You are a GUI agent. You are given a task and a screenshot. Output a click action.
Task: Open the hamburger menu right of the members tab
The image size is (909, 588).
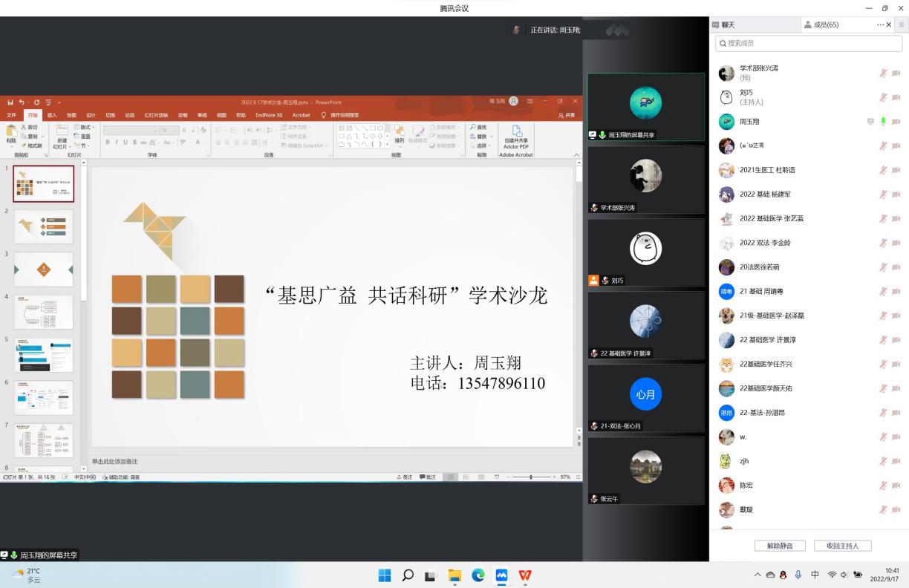click(902, 24)
